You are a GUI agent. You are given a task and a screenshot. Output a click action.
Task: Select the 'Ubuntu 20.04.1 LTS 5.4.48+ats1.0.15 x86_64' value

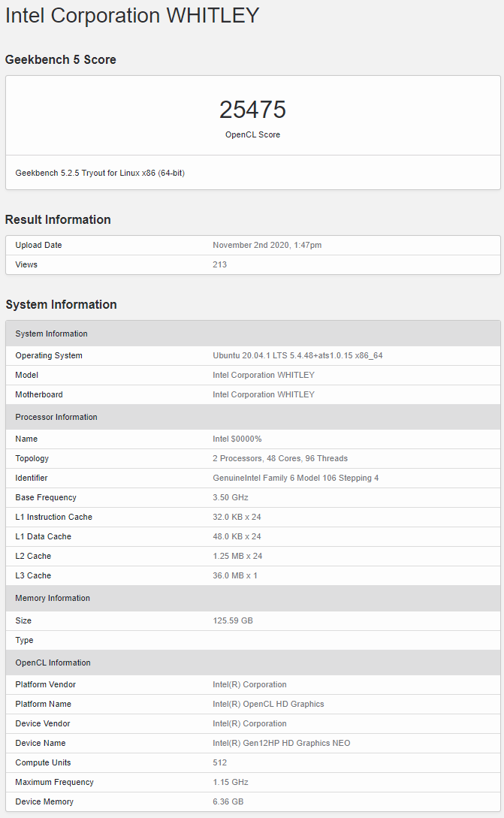(298, 356)
